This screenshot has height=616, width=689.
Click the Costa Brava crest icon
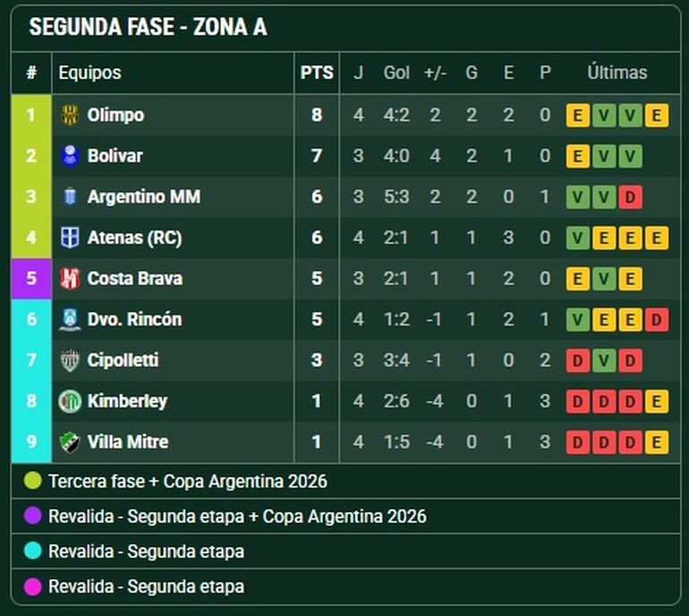tap(70, 278)
